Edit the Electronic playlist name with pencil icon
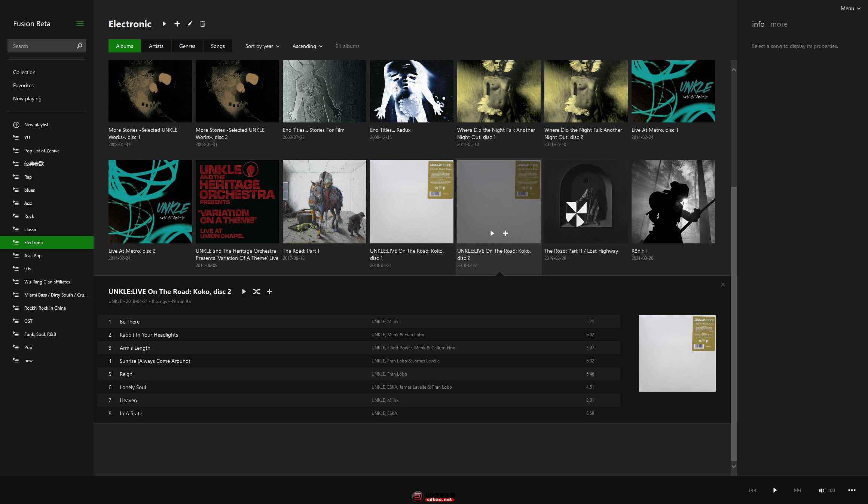 (190, 24)
